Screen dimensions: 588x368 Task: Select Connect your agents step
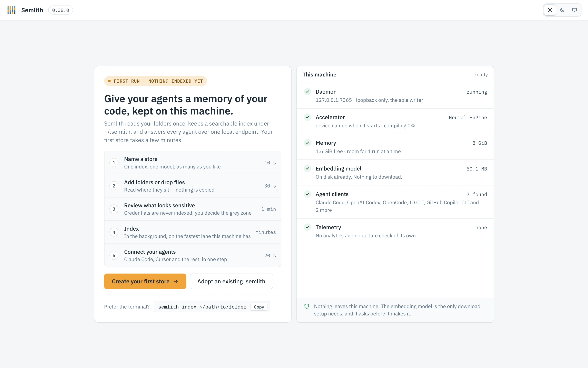click(x=193, y=256)
